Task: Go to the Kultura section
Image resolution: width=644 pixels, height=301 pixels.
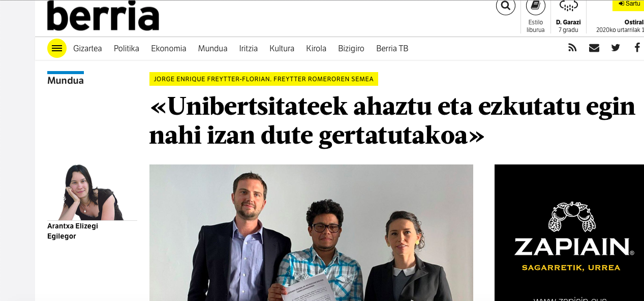Action: coord(282,49)
